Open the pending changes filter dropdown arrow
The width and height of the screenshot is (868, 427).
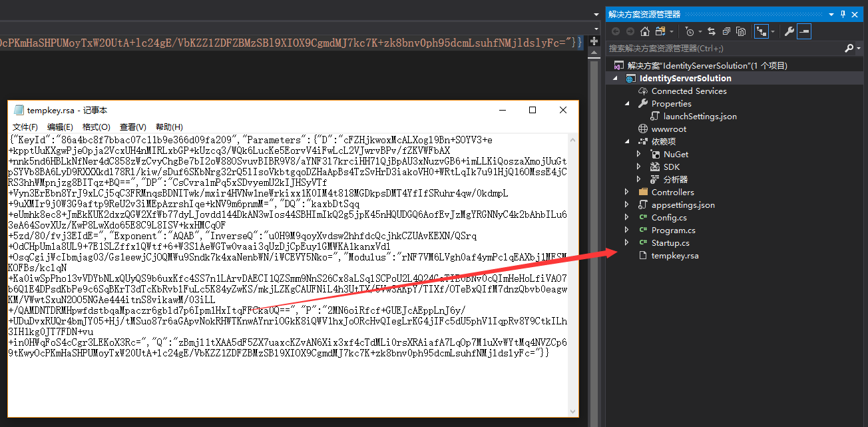coord(699,32)
